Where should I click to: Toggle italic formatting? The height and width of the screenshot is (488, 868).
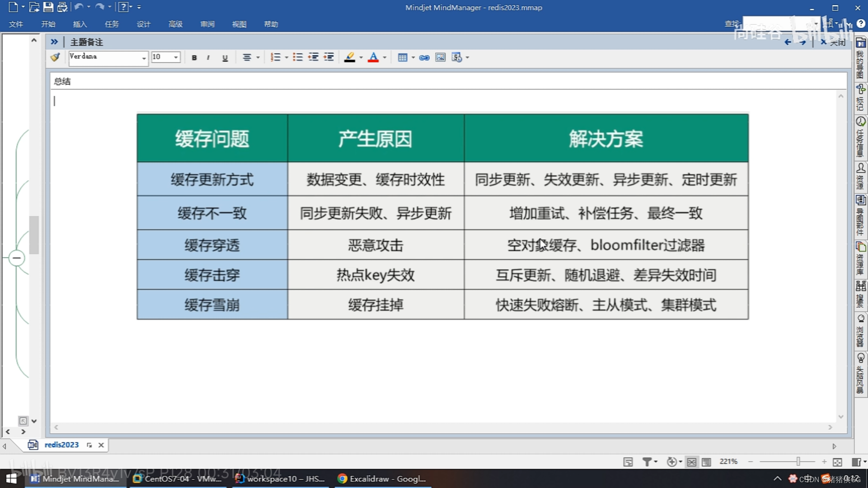click(208, 57)
